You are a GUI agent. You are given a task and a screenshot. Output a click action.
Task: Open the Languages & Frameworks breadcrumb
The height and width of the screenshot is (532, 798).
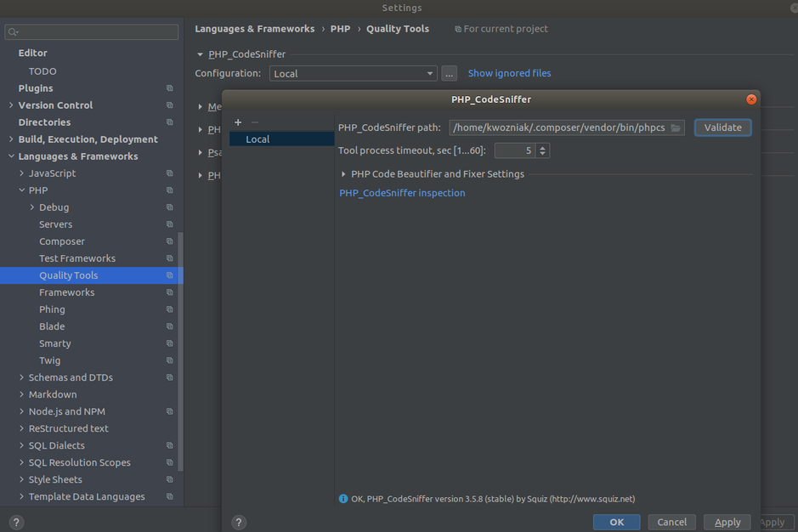click(x=255, y=28)
